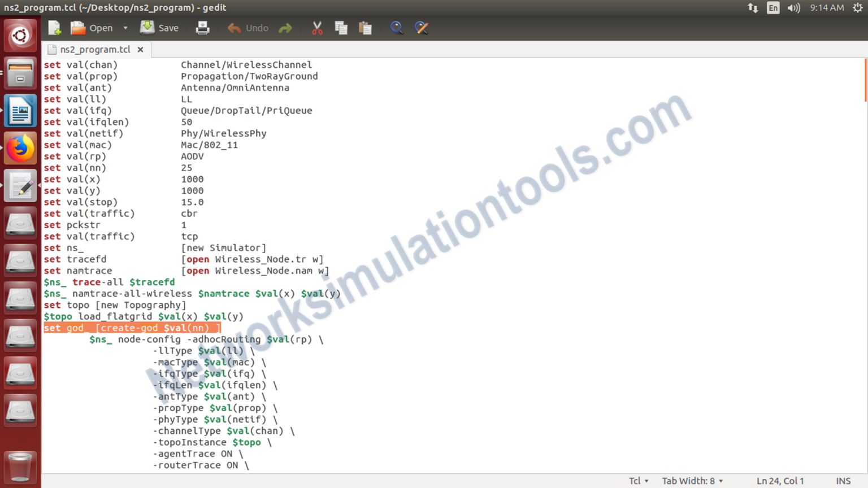Save the ns2_program.tcl file

point(159,28)
